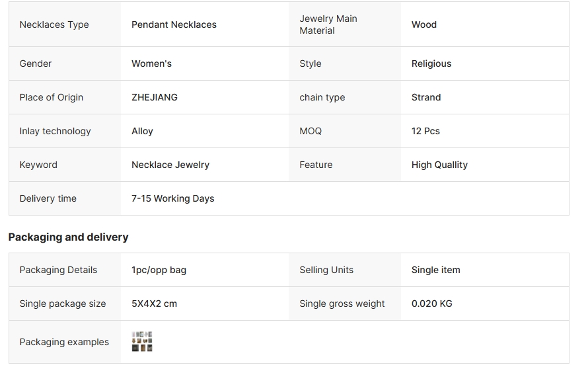Select the High Quallity feature value

[x=439, y=165]
